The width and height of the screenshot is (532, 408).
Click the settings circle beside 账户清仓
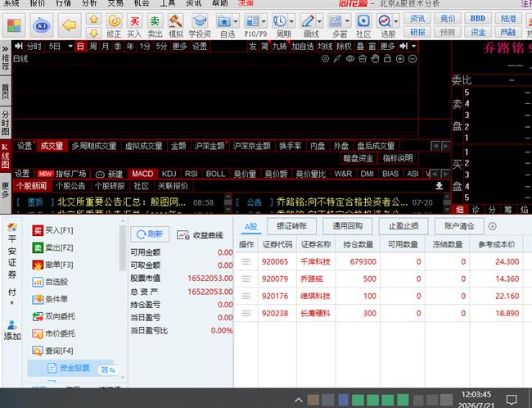click(492, 226)
